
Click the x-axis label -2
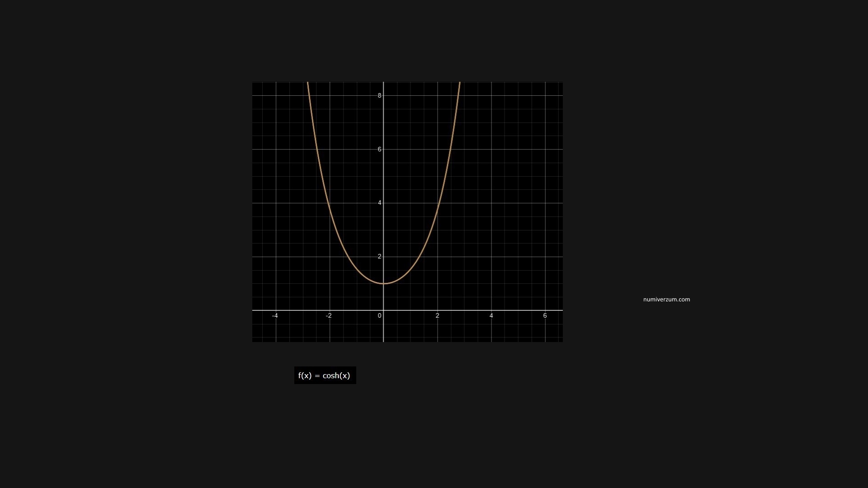[x=329, y=315]
